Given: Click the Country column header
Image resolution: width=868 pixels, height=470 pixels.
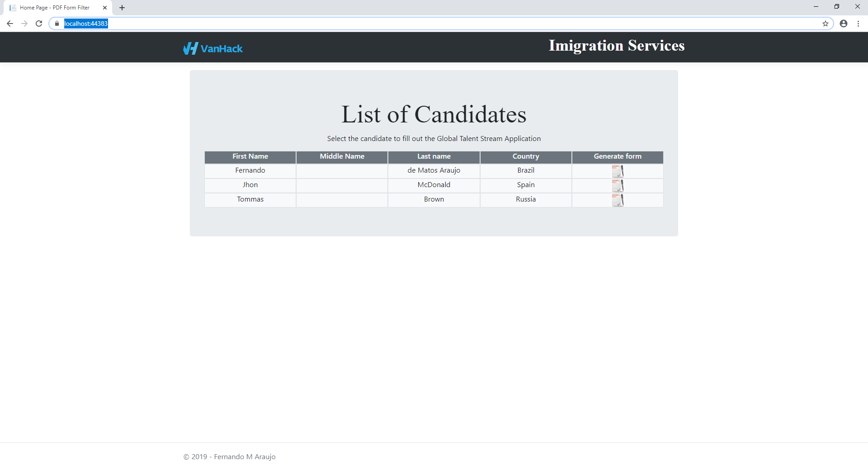Looking at the screenshot, I should tap(526, 156).
